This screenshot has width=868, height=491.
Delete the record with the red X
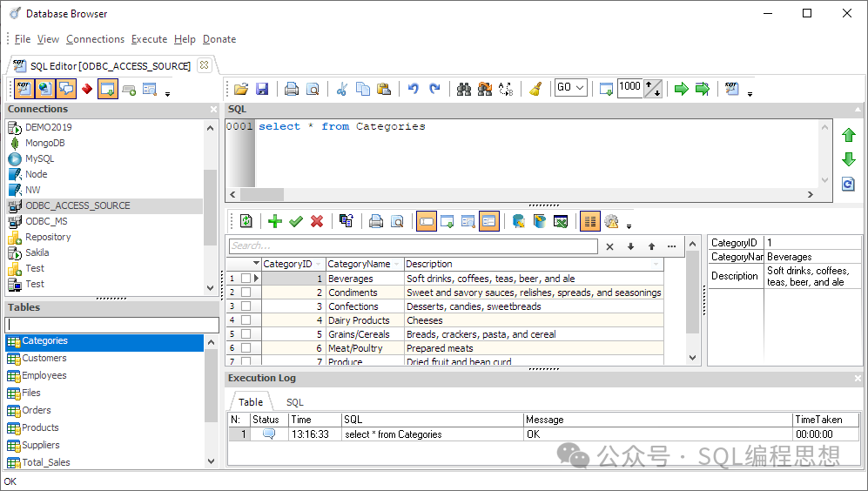pos(317,221)
